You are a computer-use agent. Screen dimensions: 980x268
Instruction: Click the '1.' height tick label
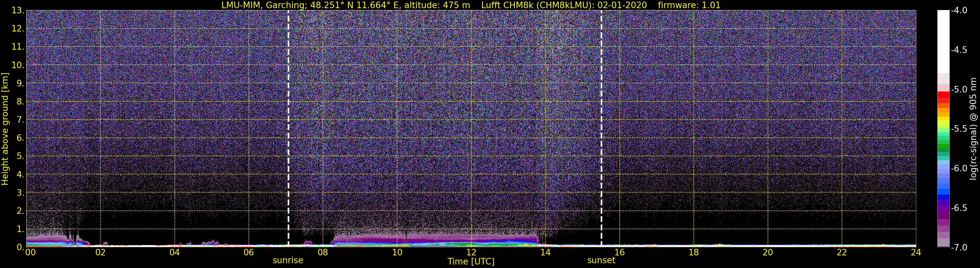20,229
